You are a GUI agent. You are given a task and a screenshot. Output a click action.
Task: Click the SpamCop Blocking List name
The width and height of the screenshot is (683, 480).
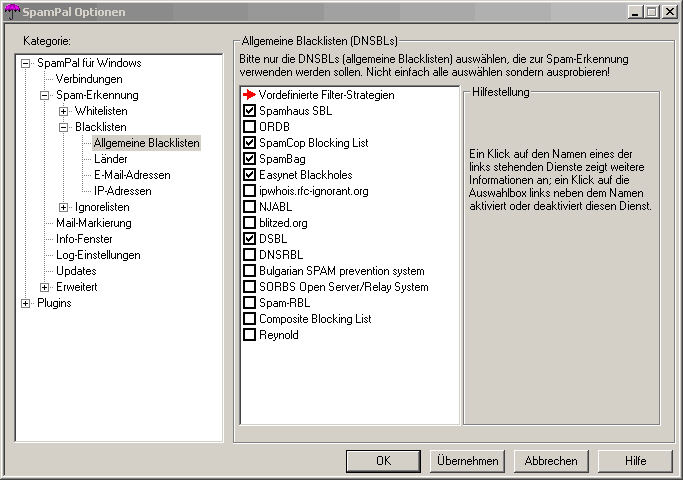pos(314,142)
